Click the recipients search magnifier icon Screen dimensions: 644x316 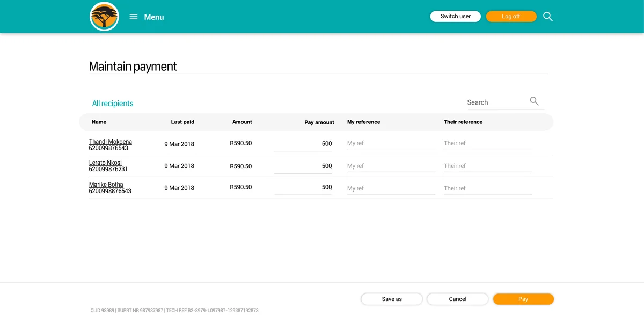(534, 101)
